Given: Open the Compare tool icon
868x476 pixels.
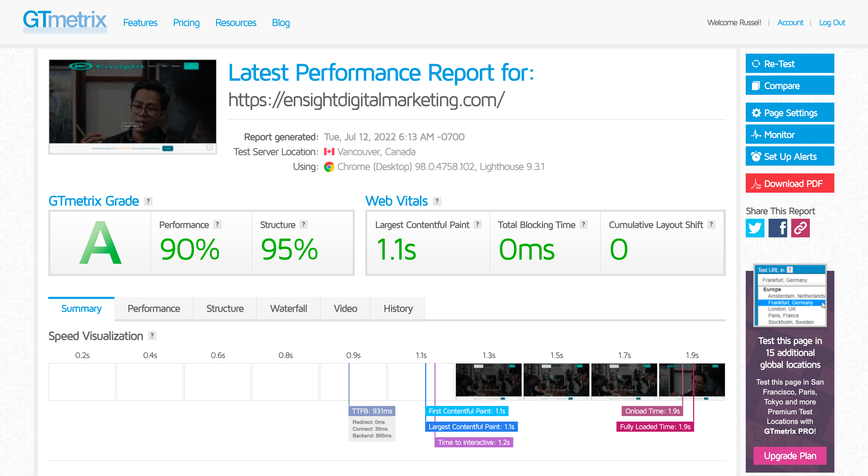Looking at the screenshot, I should [x=756, y=85].
